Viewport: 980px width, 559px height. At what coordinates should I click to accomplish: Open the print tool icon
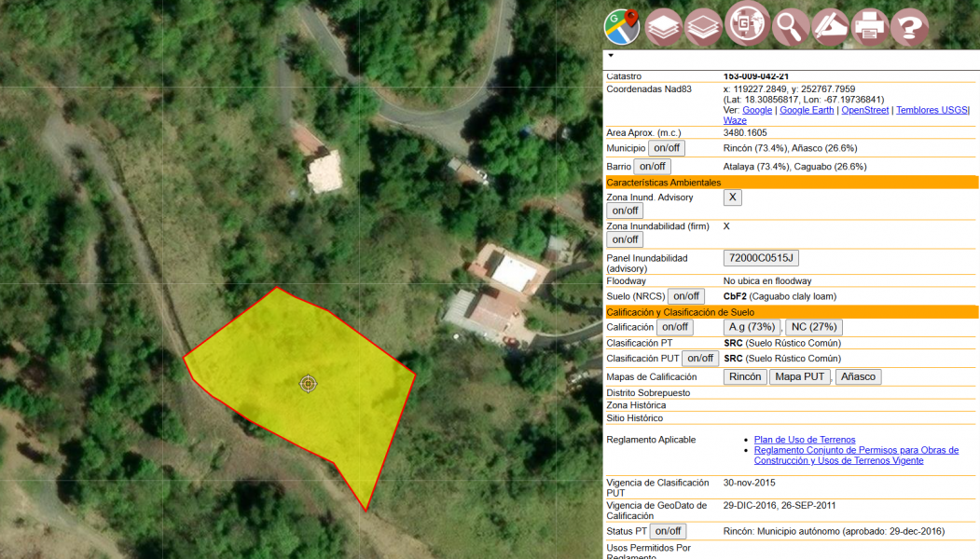click(x=869, y=26)
